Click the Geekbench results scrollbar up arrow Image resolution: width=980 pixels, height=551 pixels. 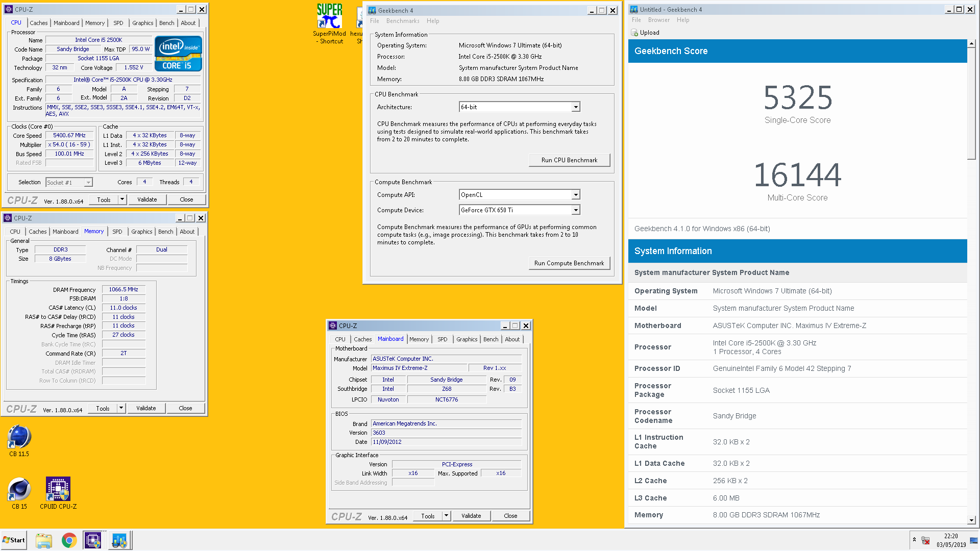[972, 43]
